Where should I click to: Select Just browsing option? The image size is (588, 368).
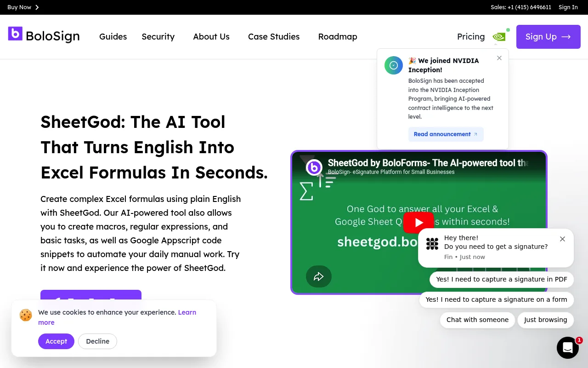coord(546,320)
